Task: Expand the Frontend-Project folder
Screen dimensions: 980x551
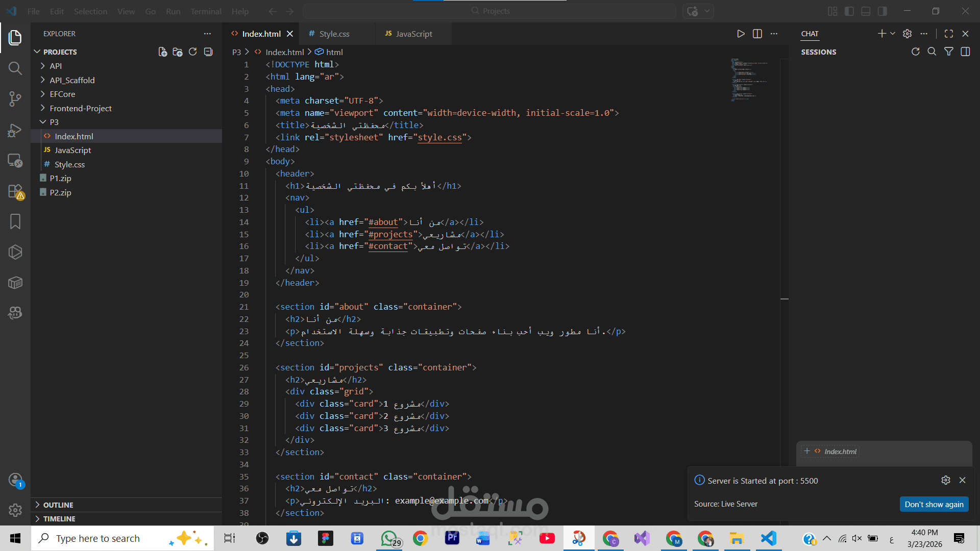Action: click(x=81, y=108)
